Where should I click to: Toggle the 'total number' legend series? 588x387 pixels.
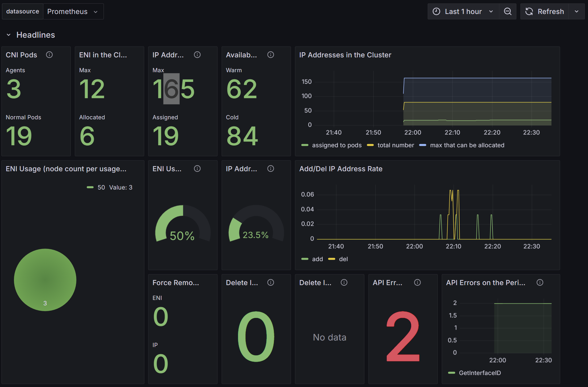[x=396, y=145]
